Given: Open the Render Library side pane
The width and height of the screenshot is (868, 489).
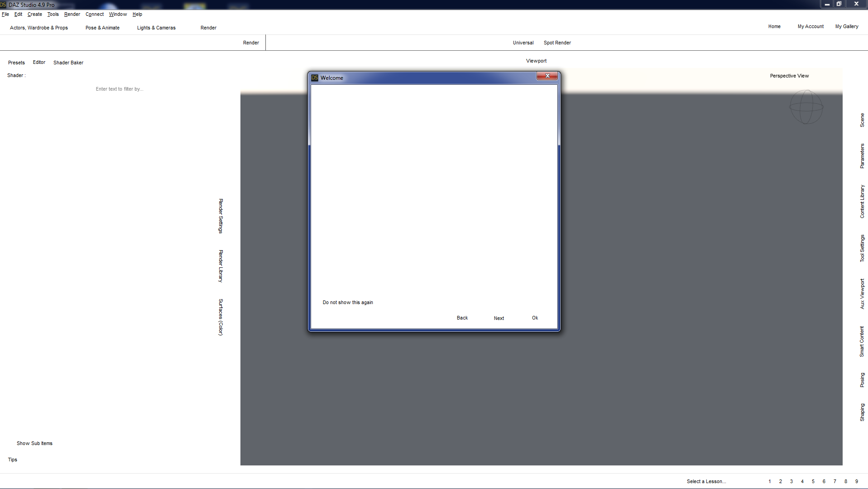Looking at the screenshot, I should click(x=221, y=266).
